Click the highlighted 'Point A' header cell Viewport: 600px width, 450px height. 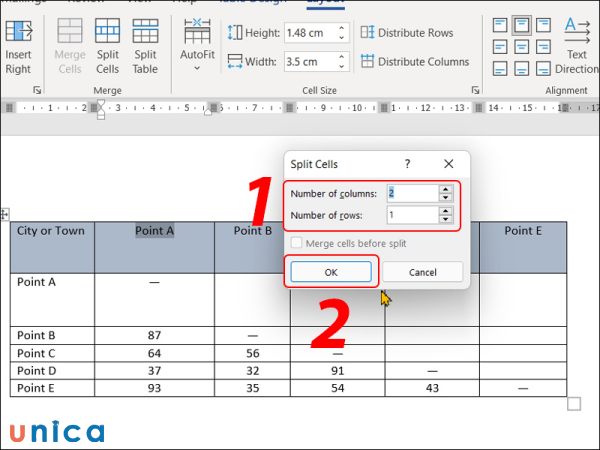tap(154, 247)
